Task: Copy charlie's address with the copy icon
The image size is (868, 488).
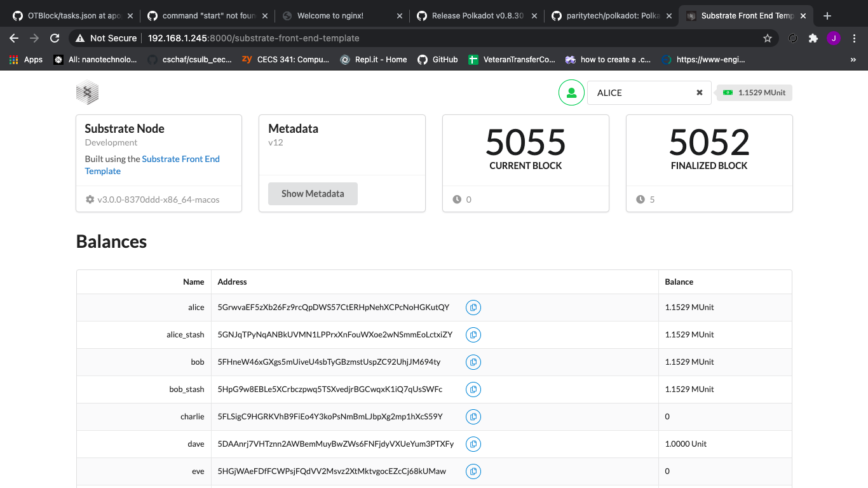Action: (473, 417)
